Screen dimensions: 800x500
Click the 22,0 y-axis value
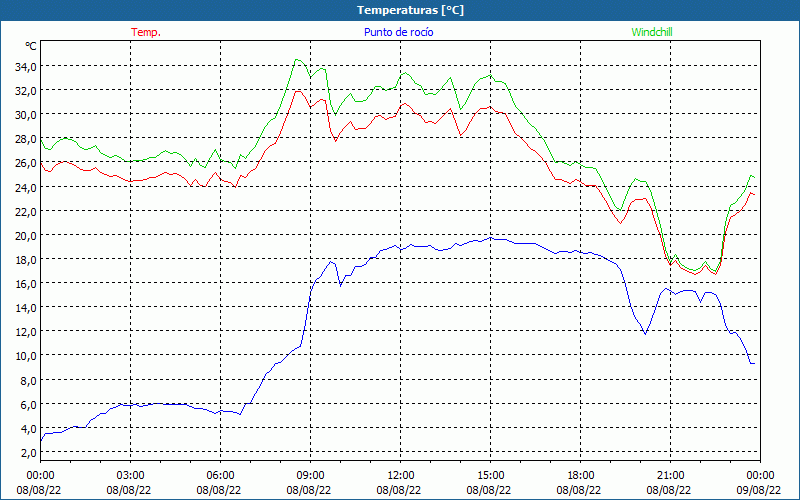(x=26, y=211)
